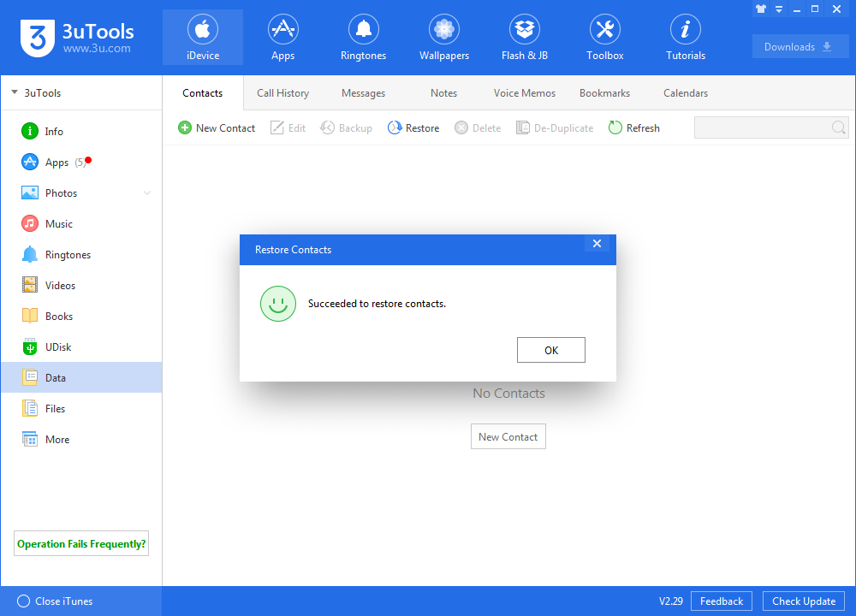The width and height of the screenshot is (856, 616).
Task: Open the Toolbox section
Action: [x=605, y=37]
